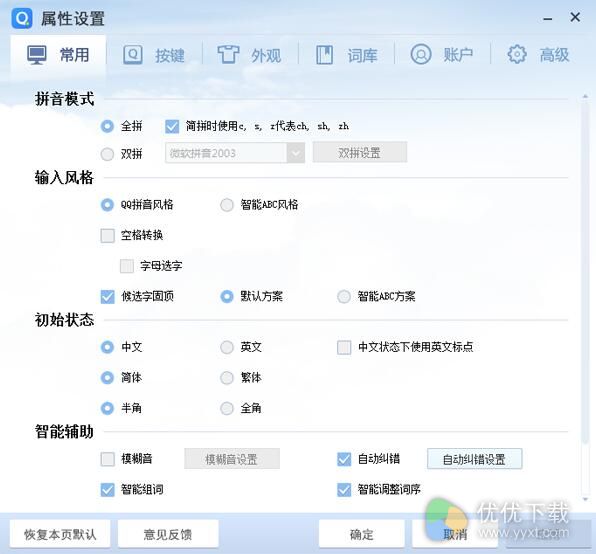The image size is (596, 554).
Task: Click the QQ Pinyin logo icon
Action: click(22, 18)
